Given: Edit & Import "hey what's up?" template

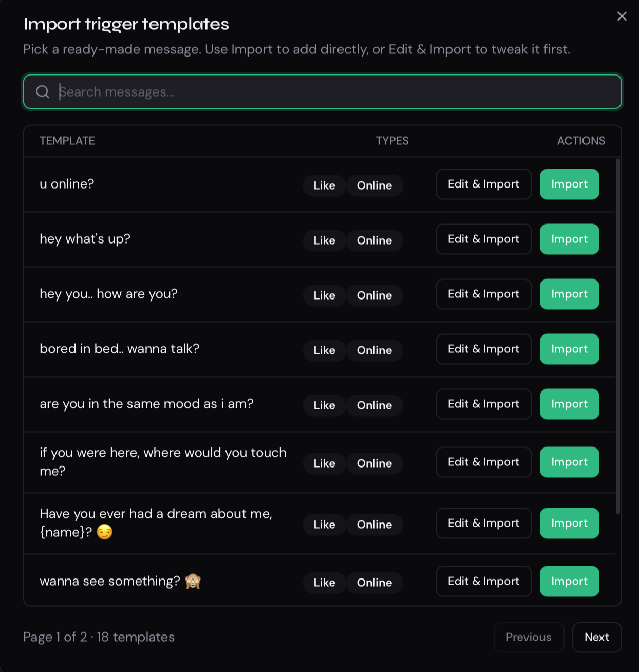Looking at the screenshot, I should (x=483, y=239).
